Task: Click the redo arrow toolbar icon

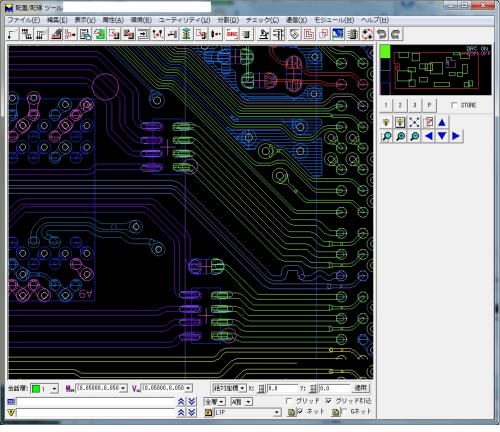Action: click(x=396, y=34)
